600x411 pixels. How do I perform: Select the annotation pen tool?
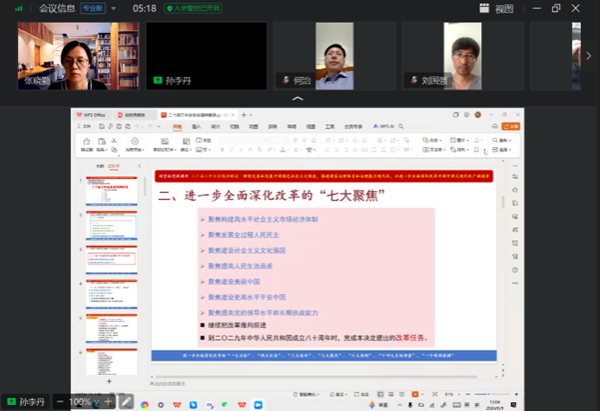point(127,401)
